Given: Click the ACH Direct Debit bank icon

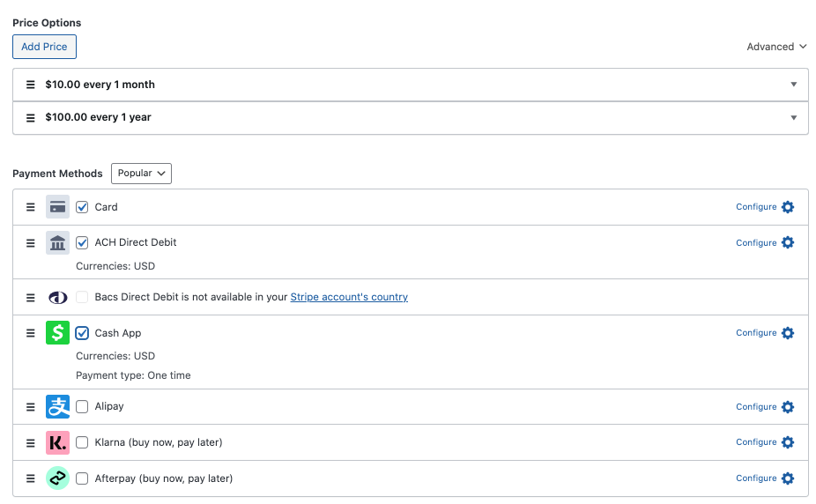Looking at the screenshot, I should point(57,242).
